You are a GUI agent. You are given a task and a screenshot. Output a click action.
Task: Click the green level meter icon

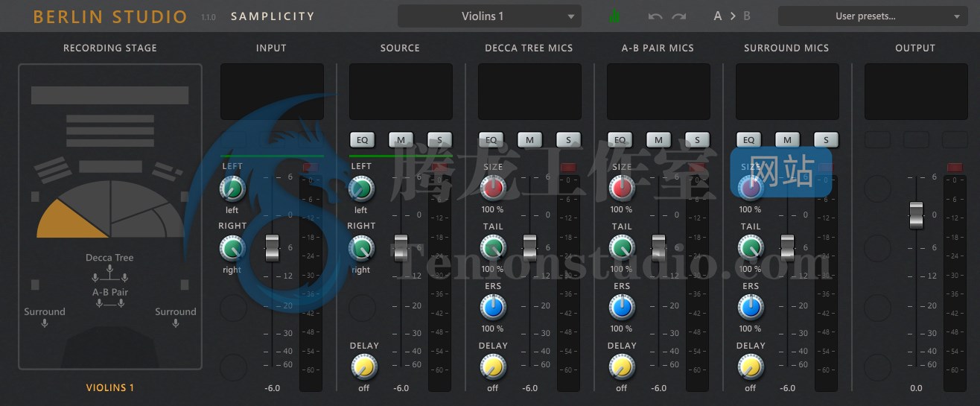point(614,16)
